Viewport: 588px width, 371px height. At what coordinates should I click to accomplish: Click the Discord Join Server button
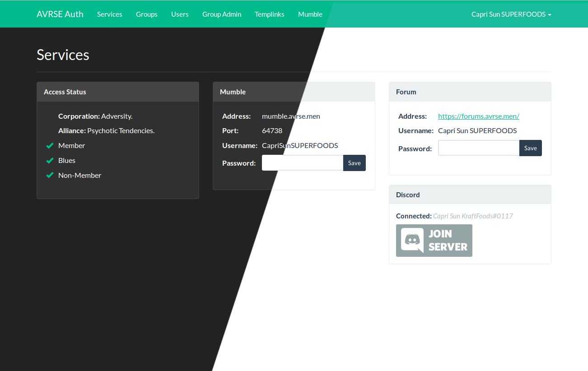pos(434,241)
